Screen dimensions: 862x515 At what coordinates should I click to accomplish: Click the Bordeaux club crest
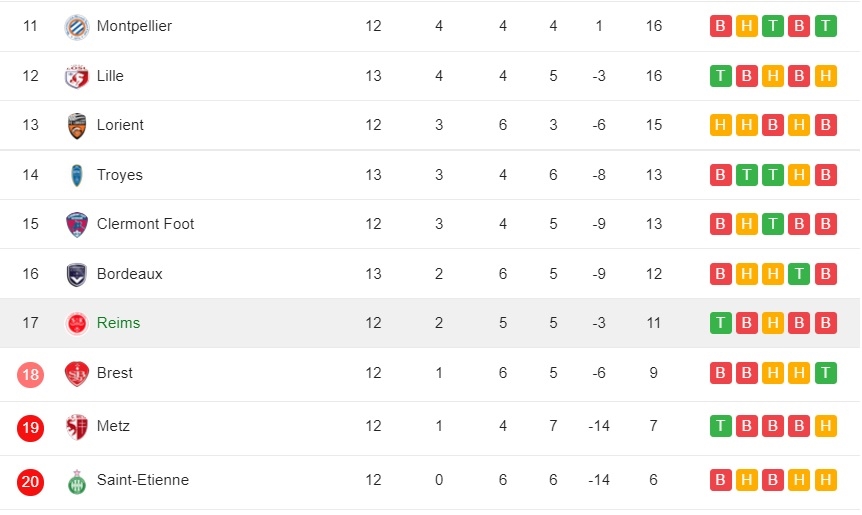(76, 274)
